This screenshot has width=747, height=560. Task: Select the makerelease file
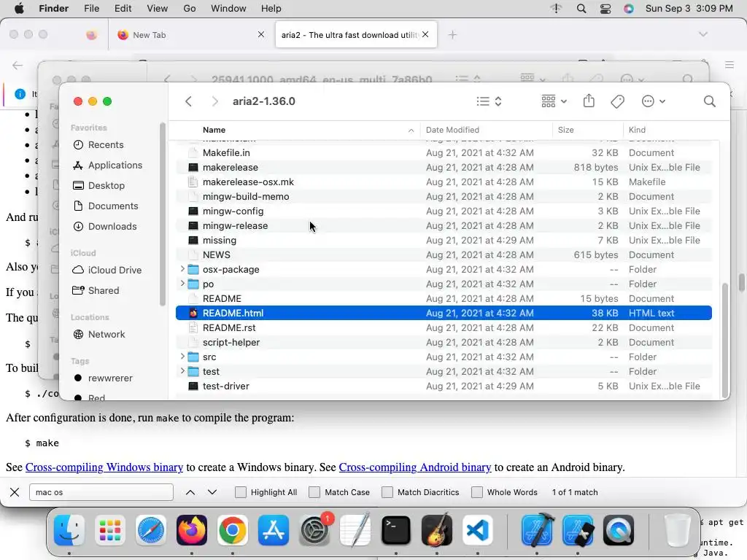[444, 168]
